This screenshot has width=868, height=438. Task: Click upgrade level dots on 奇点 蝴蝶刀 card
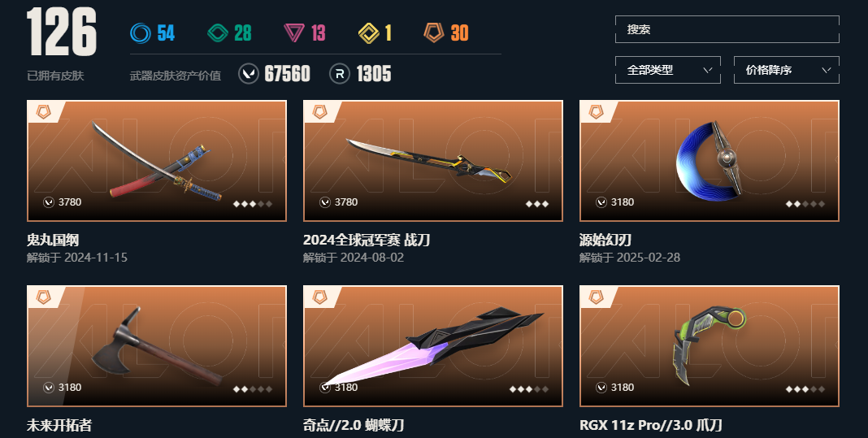529,389
